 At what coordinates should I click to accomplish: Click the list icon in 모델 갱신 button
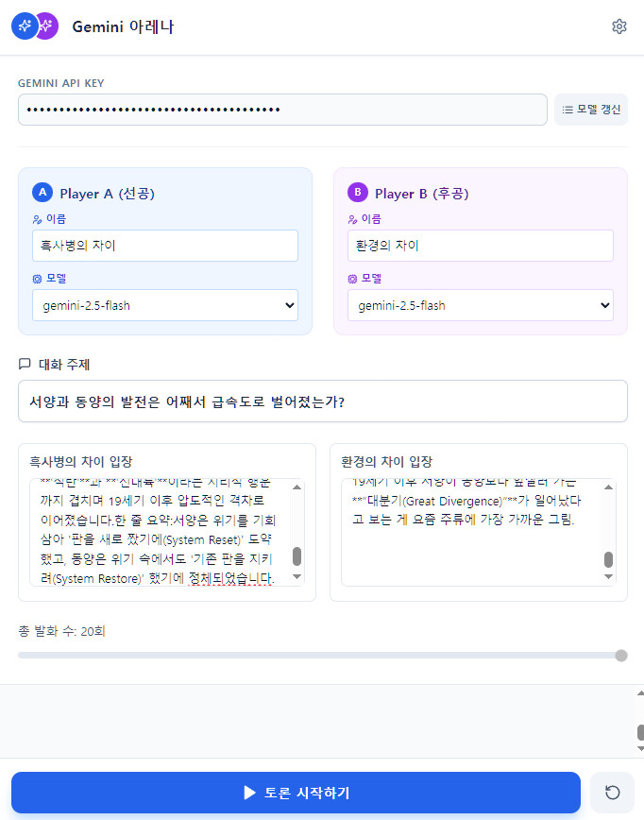coord(568,110)
